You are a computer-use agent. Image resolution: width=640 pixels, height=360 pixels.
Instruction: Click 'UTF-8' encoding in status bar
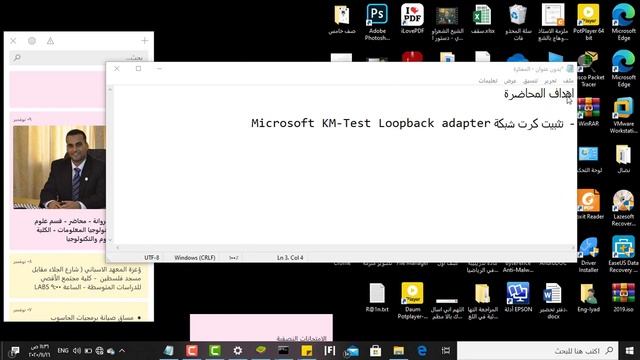click(x=152, y=258)
